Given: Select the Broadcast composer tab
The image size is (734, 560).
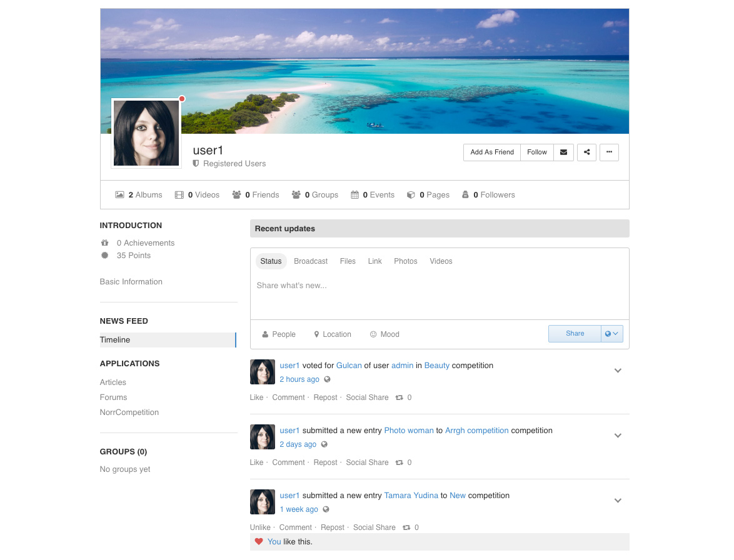Looking at the screenshot, I should [311, 261].
